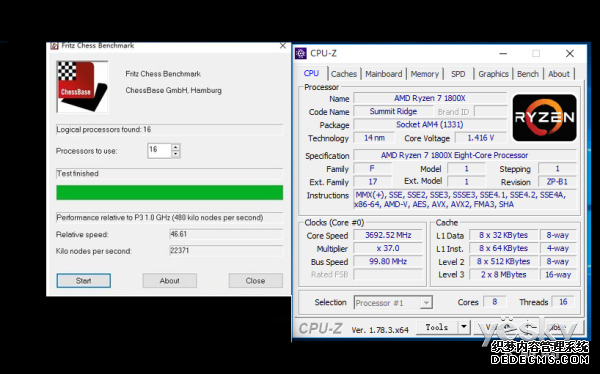Click the Threads value 16

click(563, 302)
